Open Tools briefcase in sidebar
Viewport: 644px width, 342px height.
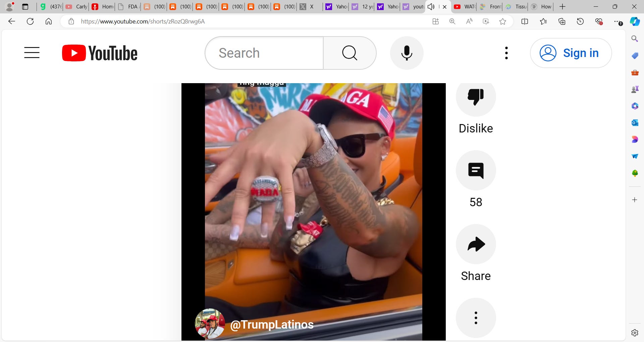click(x=635, y=72)
